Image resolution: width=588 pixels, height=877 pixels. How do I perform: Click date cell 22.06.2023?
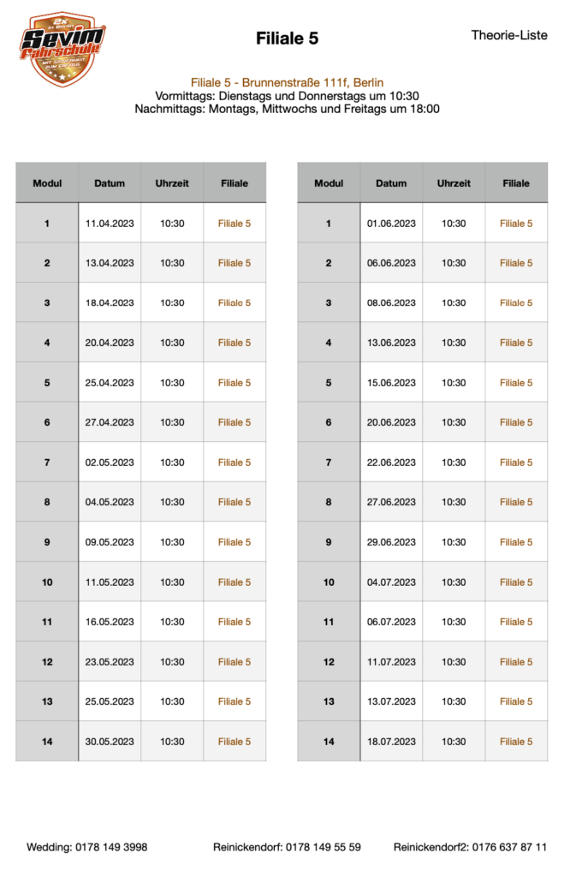click(x=391, y=462)
